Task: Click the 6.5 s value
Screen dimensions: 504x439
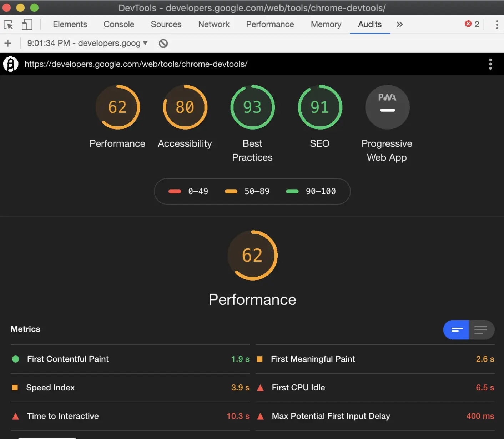Action: (485, 388)
